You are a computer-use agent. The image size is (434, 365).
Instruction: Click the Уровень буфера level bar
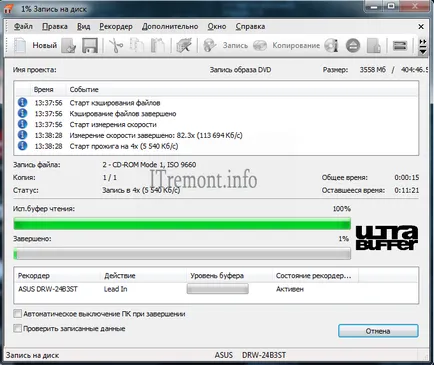pyautogui.click(x=217, y=289)
